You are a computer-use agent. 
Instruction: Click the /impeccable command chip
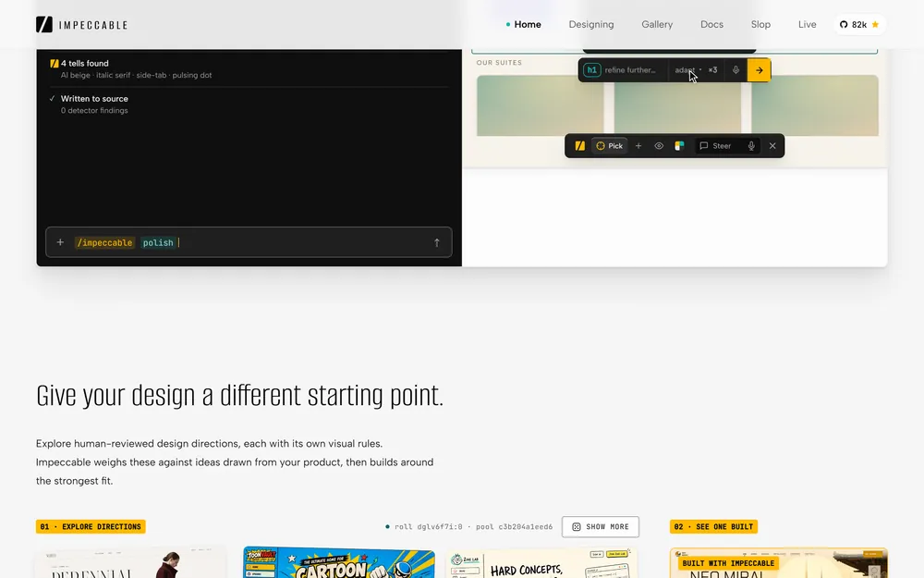[x=105, y=242]
